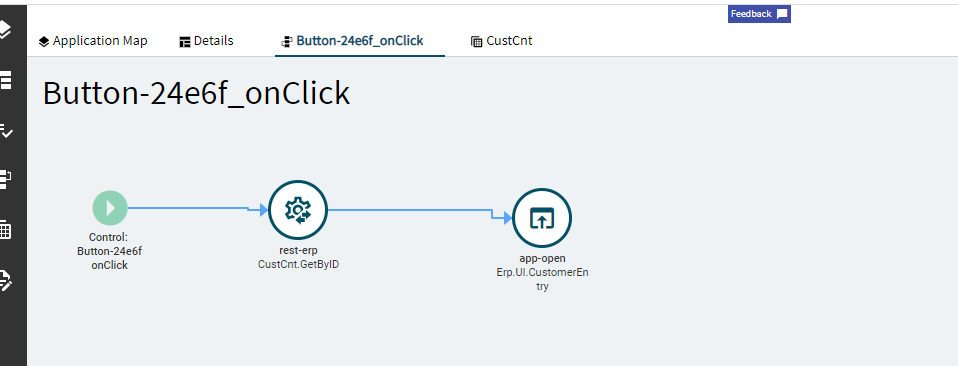
Task: Open the layers icon in the sidebar
Action: (x=4, y=29)
